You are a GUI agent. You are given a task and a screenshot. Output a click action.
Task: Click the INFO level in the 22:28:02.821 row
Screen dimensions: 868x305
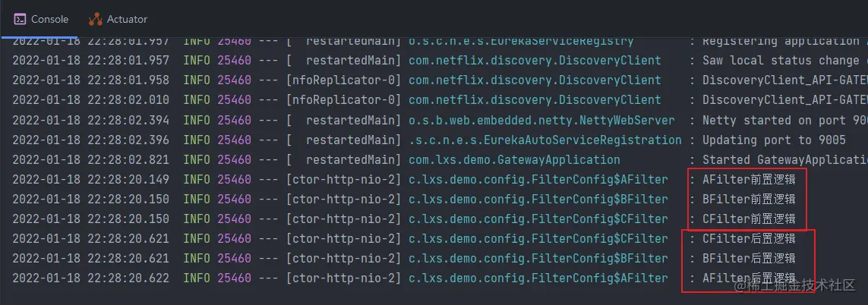(x=197, y=160)
